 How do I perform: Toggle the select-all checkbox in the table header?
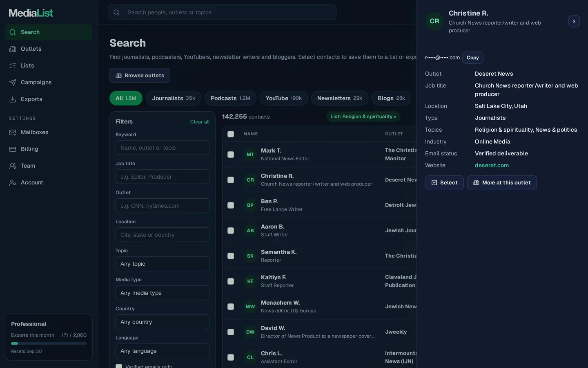231,134
